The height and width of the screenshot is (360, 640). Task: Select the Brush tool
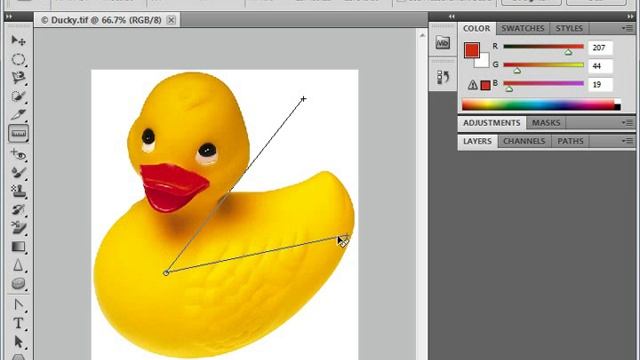tap(18, 173)
